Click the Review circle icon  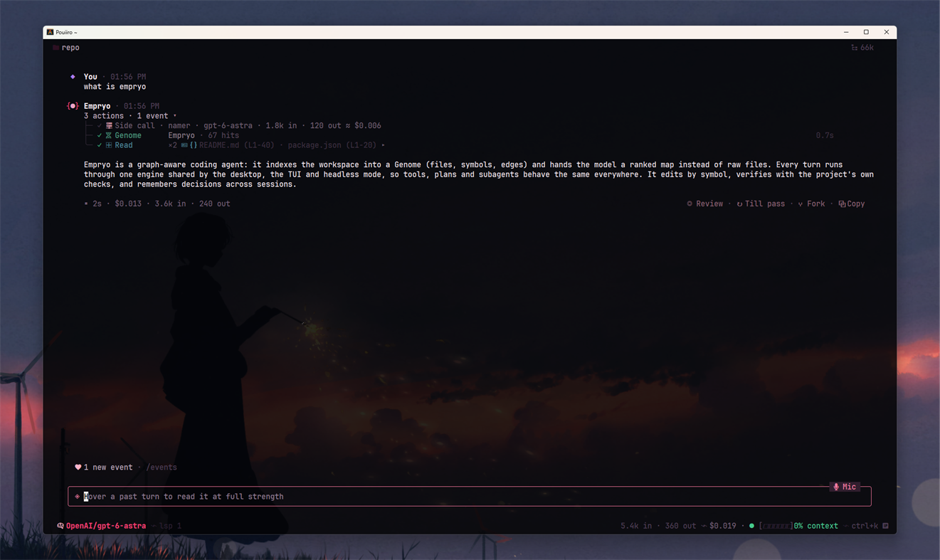[x=690, y=204]
